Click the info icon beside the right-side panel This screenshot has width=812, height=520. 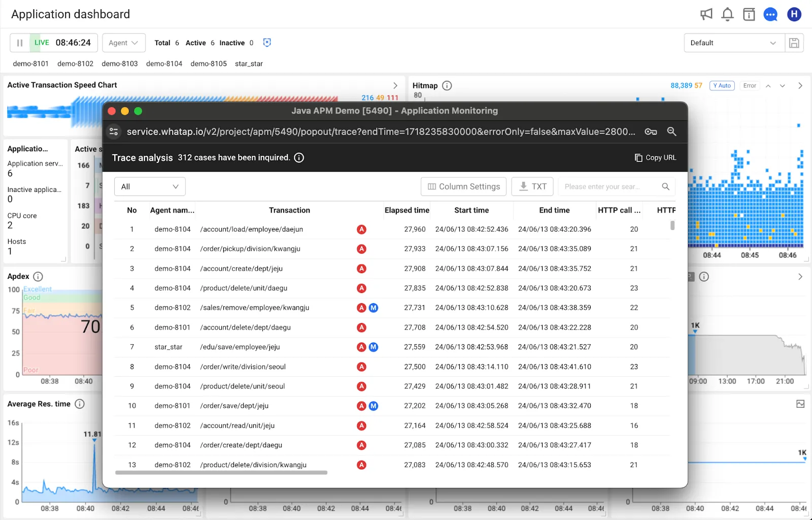click(704, 277)
